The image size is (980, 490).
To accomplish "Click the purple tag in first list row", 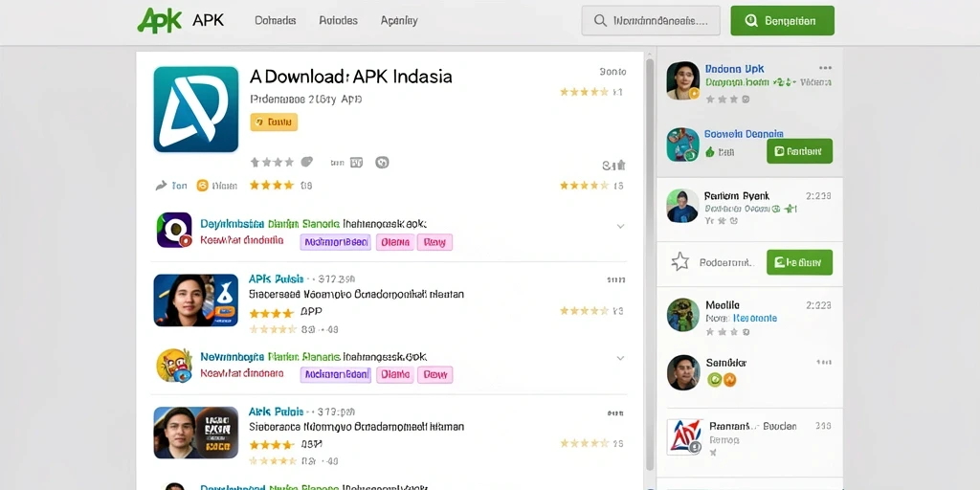I will pos(336,242).
